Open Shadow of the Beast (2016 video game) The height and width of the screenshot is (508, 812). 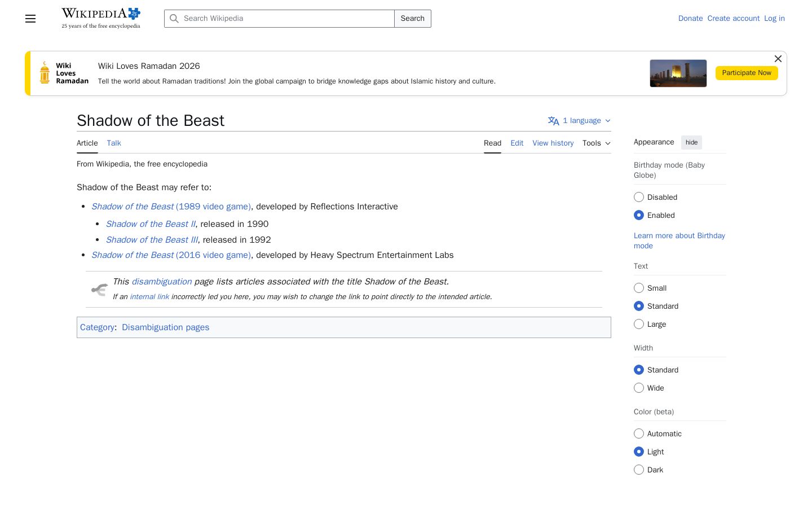tap(171, 255)
